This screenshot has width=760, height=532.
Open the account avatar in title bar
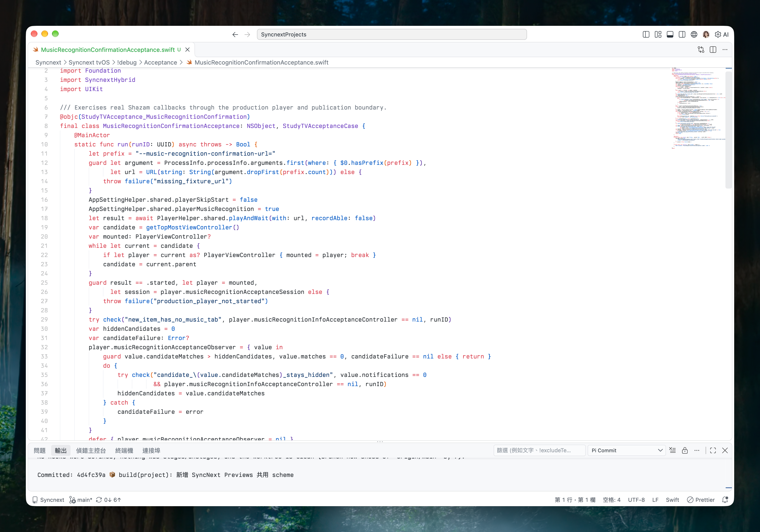pos(706,34)
